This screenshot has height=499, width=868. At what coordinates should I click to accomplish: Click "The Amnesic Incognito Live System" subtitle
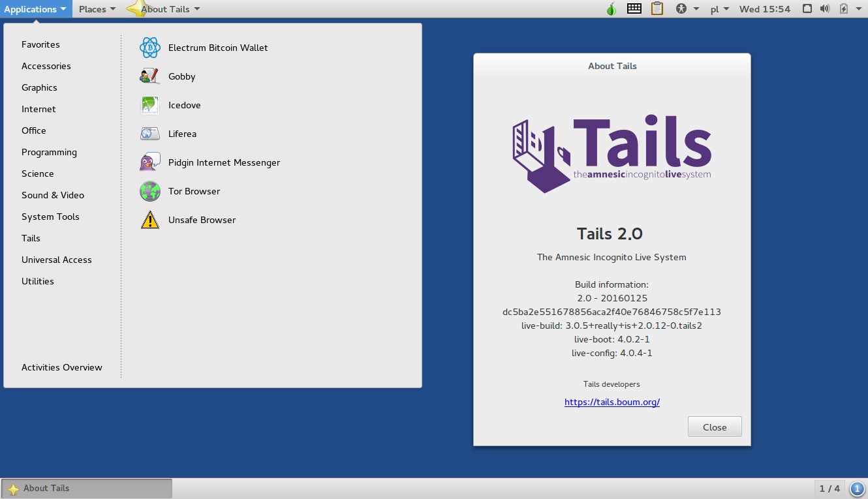coord(612,257)
